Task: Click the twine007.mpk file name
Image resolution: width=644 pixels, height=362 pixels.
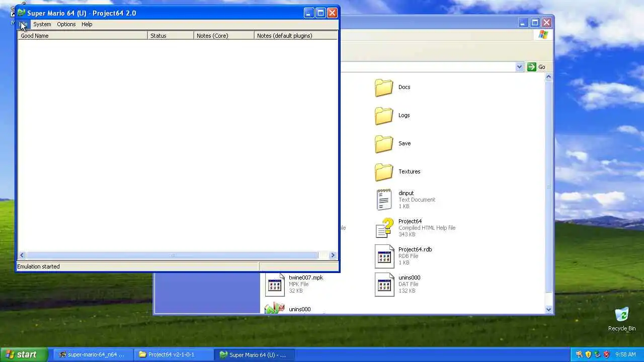Action: pyautogui.click(x=306, y=278)
